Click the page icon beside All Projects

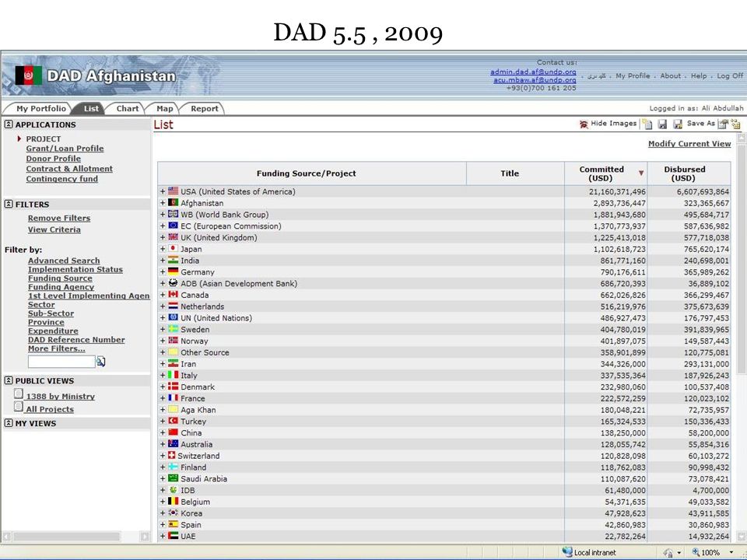click(x=19, y=407)
